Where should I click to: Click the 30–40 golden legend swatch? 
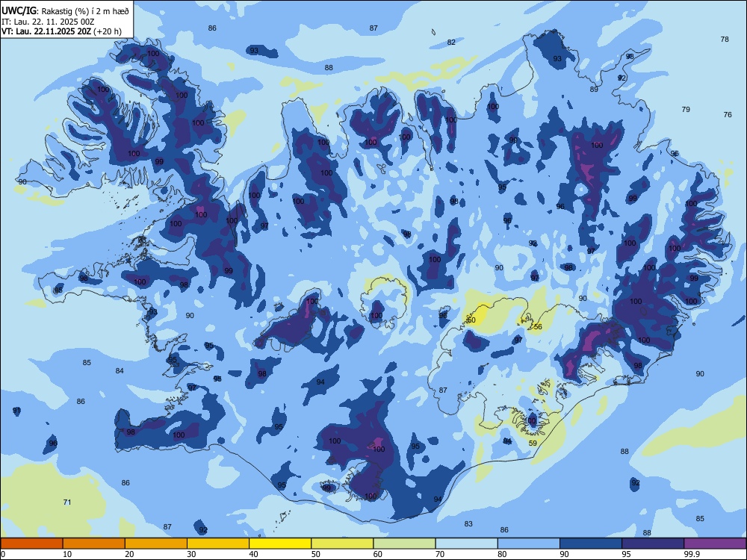(x=218, y=544)
